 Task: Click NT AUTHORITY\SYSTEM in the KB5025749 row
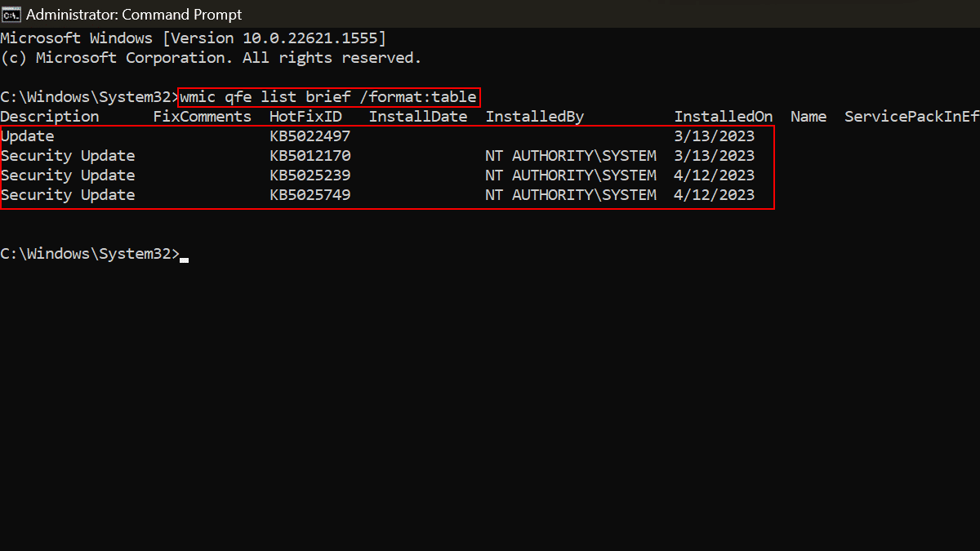pyautogui.click(x=571, y=195)
